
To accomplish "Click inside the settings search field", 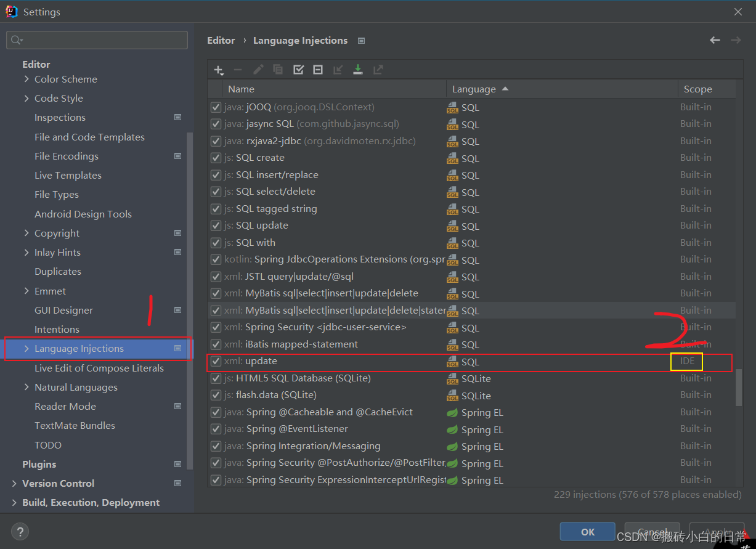I will tap(97, 39).
